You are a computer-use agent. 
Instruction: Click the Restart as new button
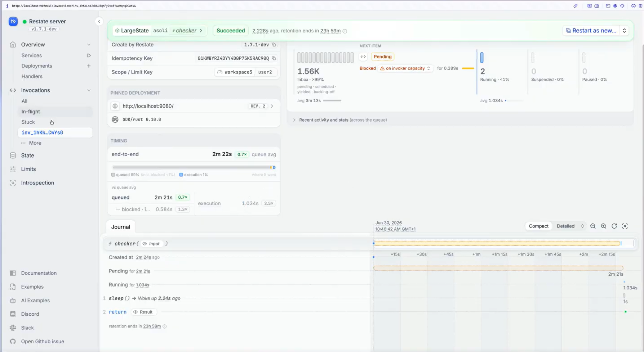591,31
